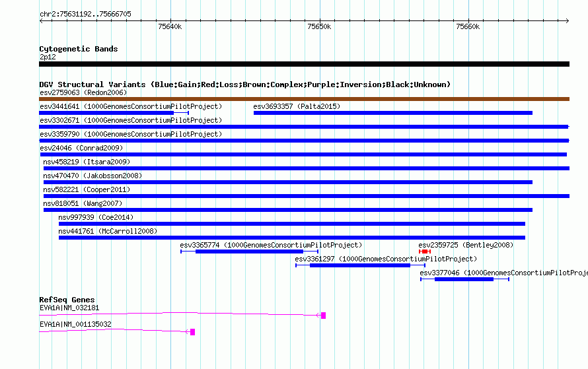
Task: Click the magenta EVA1A NM_032181 exon box
Action: pyautogui.click(x=323, y=316)
